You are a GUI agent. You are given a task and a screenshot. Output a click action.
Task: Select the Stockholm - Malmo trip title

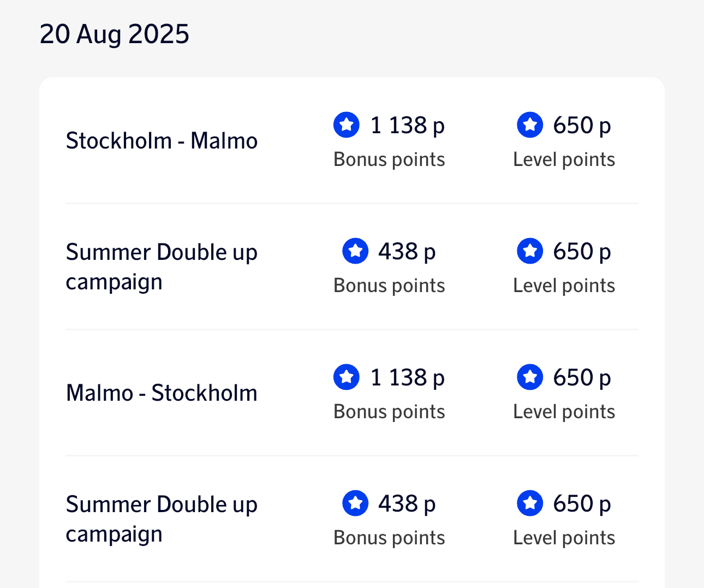coord(162,141)
